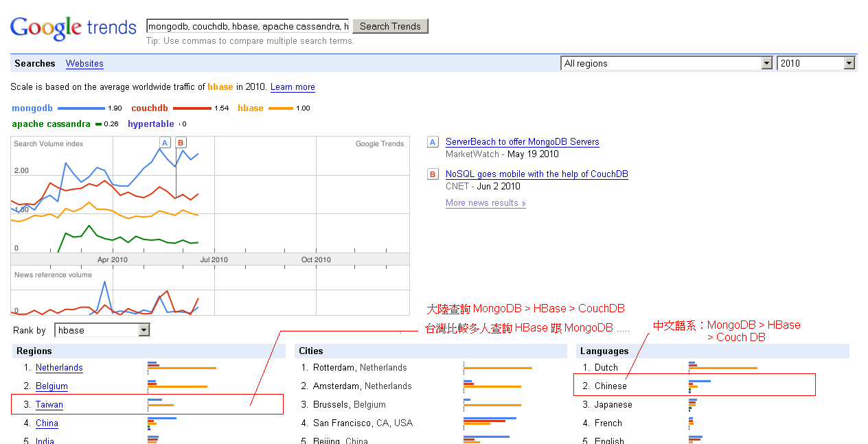Click the Search Trends button
868x444 pixels.
click(390, 26)
